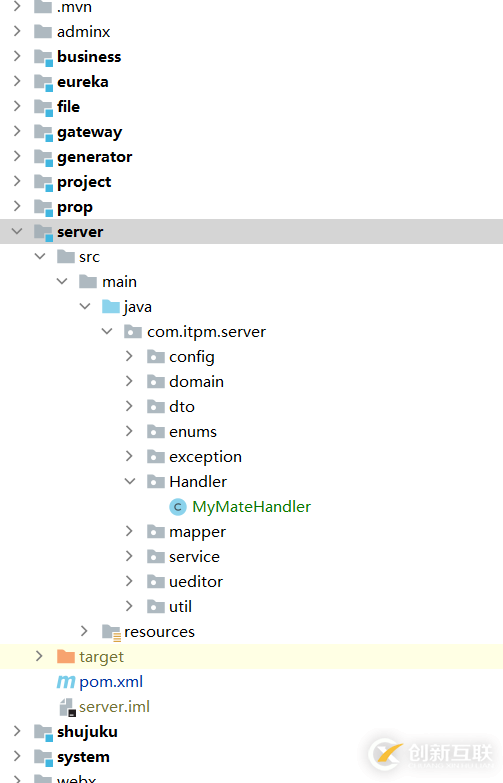The width and height of the screenshot is (503, 783).
Task: Click the exception package icon
Action: pos(156,456)
